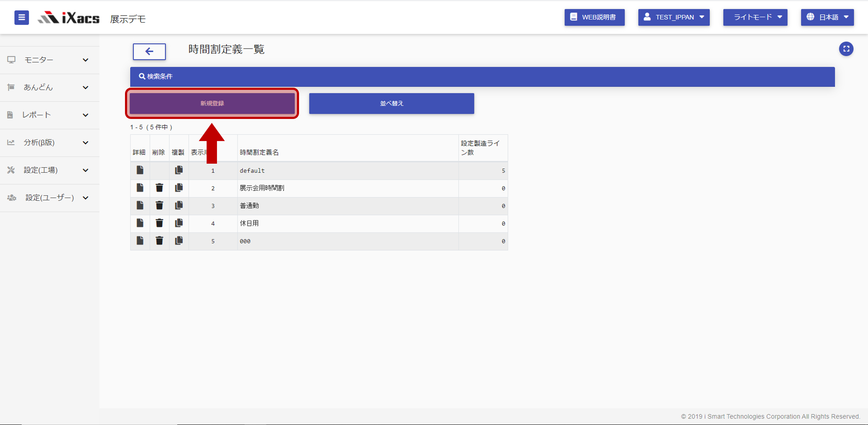Expand the 設定(ユーザー) sidebar menu
The image size is (868, 425).
click(x=49, y=198)
